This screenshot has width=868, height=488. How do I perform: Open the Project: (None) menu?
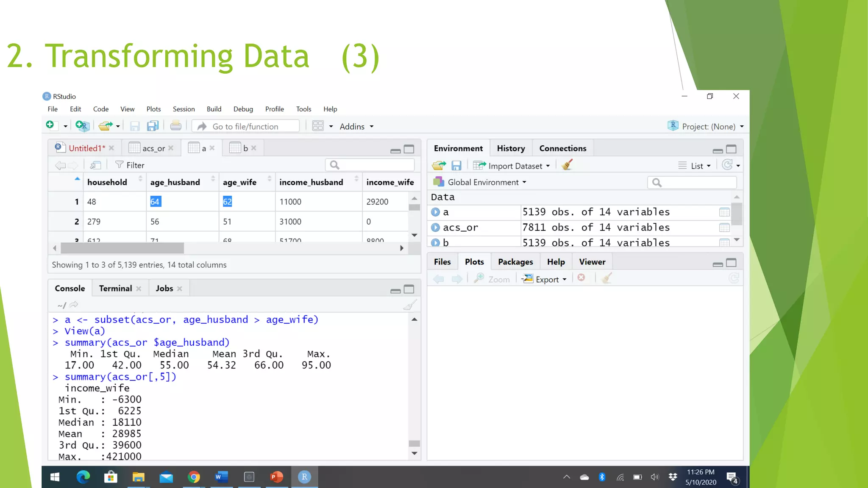tap(706, 126)
